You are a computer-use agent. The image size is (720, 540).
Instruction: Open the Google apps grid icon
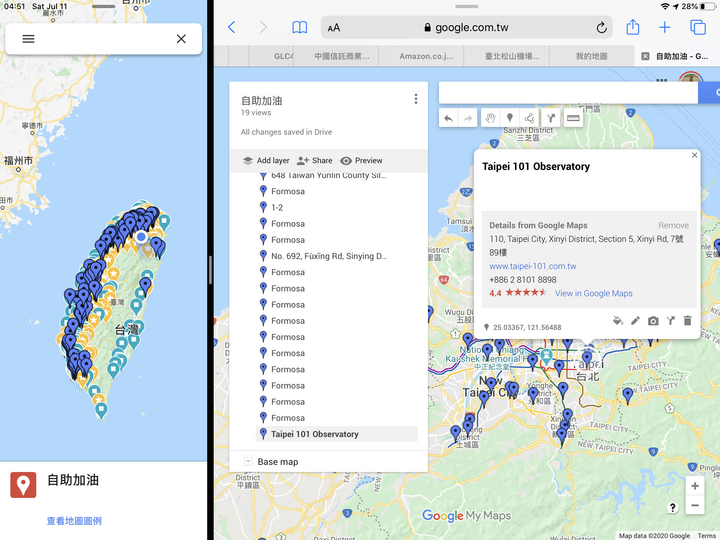[x=662, y=80]
